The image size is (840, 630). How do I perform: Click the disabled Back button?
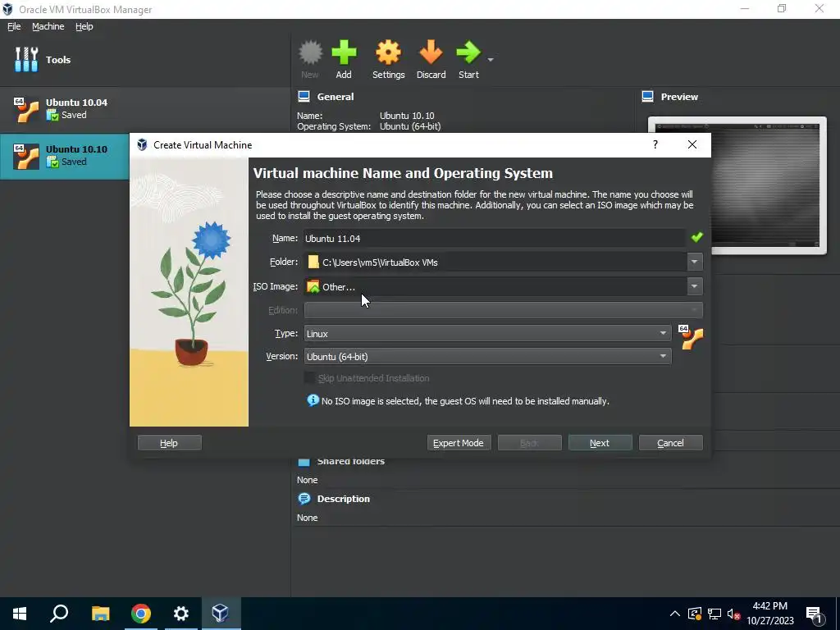pos(529,442)
